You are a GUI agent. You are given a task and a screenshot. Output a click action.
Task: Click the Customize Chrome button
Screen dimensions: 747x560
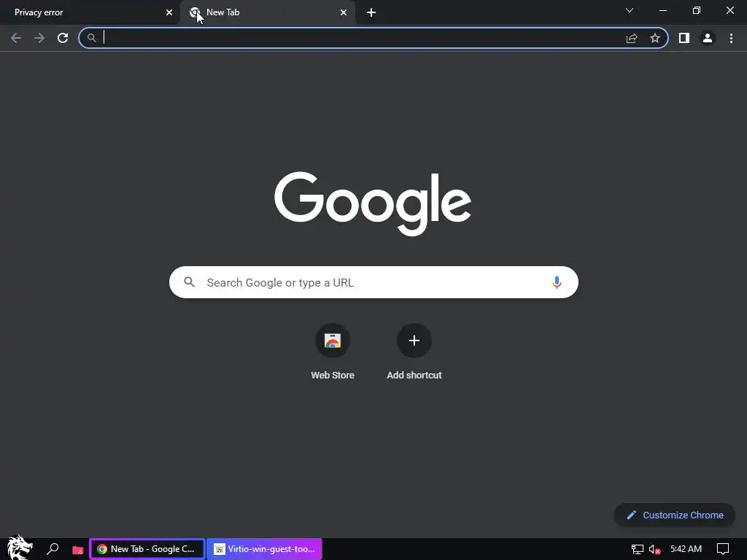pos(675,516)
